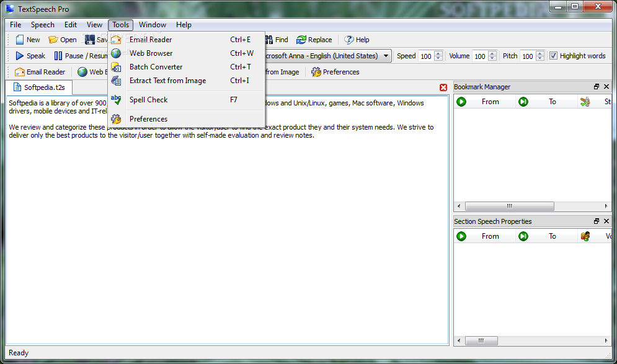Increase Speed with up spinner arrow

(438, 53)
